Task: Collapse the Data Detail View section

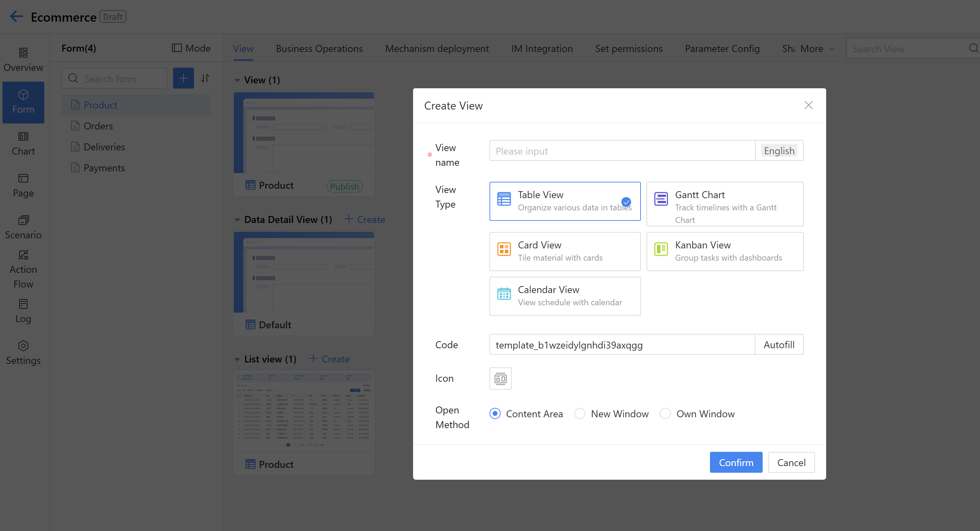Action: (x=237, y=220)
